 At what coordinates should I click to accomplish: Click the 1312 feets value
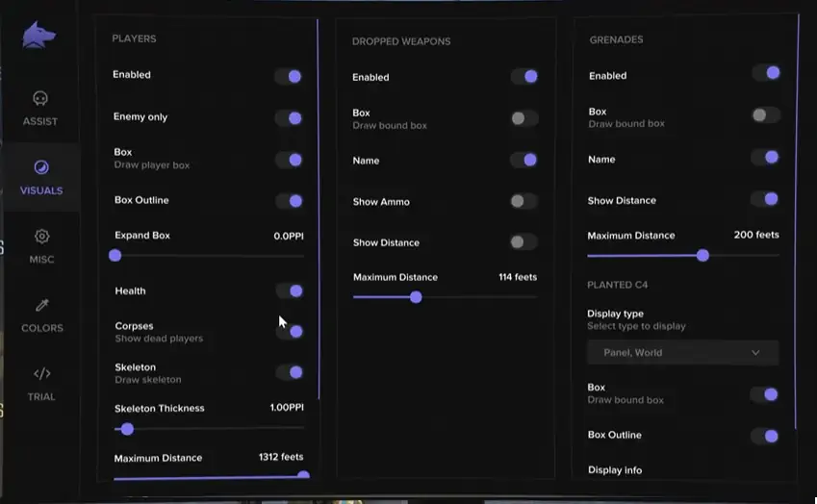281,457
